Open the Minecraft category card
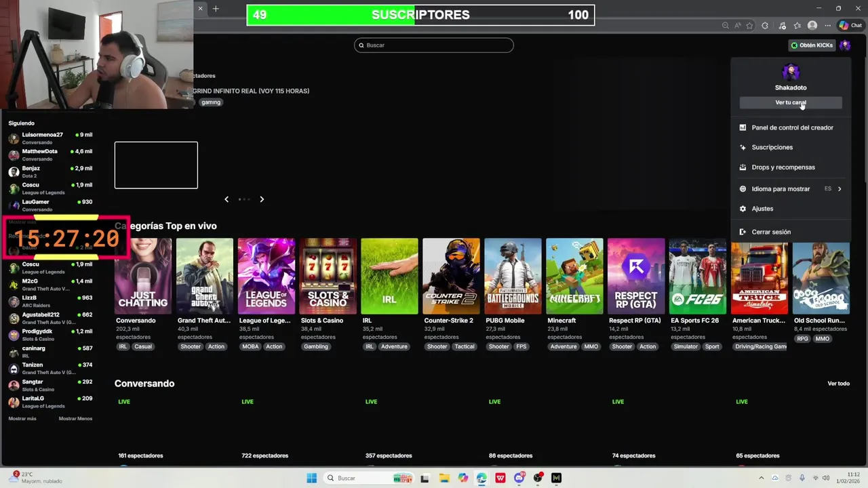868x488 pixels. [x=574, y=276]
